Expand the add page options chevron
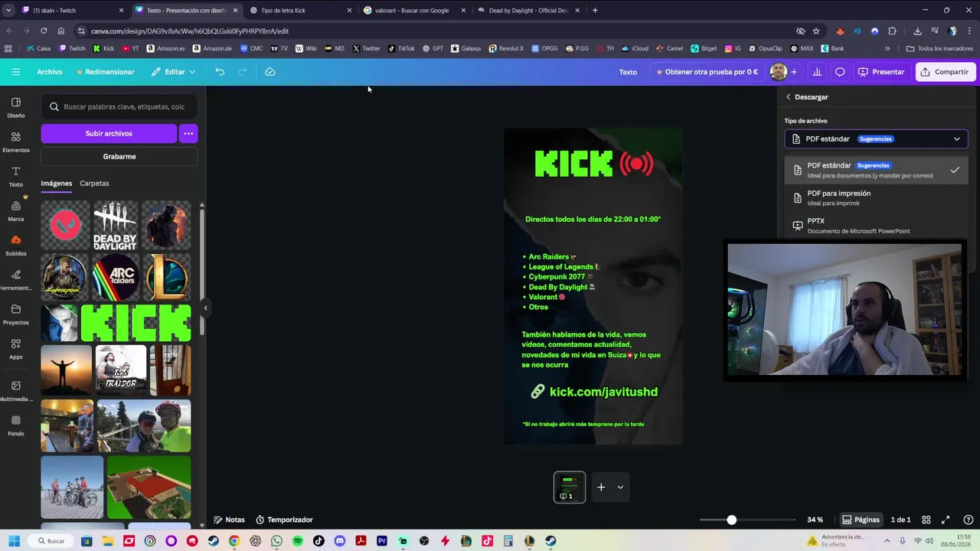Viewport: 980px width, 551px height. (620, 487)
